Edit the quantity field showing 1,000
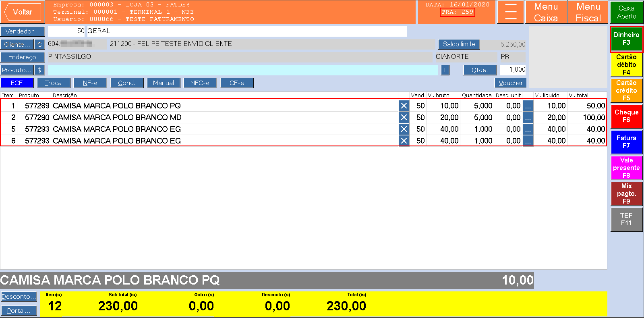The height and width of the screenshot is (318, 644). pos(513,70)
